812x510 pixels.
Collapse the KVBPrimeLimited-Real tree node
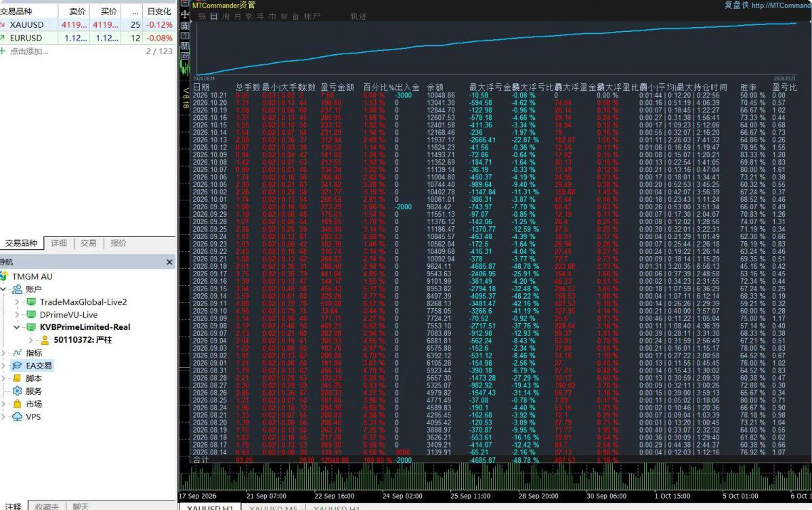tap(17, 327)
